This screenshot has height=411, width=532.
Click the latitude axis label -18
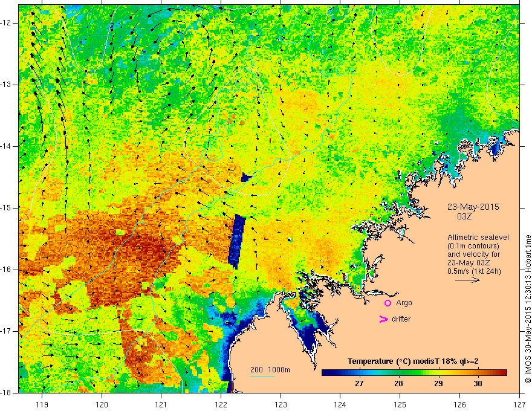[x=6, y=393]
